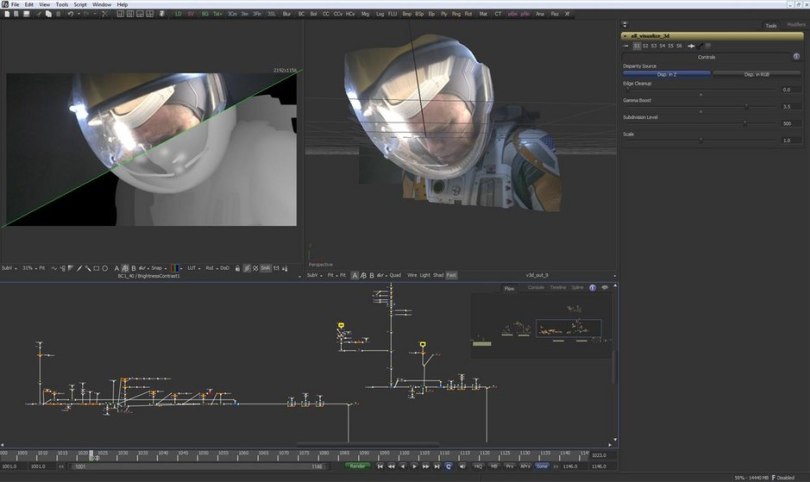Show buffer A in 3D viewer

click(355, 275)
